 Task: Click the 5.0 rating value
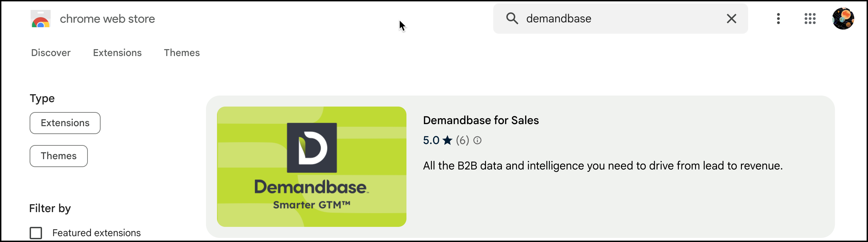pyautogui.click(x=431, y=140)
